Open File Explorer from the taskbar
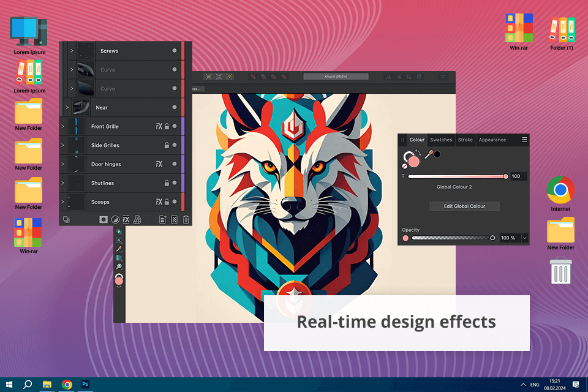588x392 pixels. 47,384
